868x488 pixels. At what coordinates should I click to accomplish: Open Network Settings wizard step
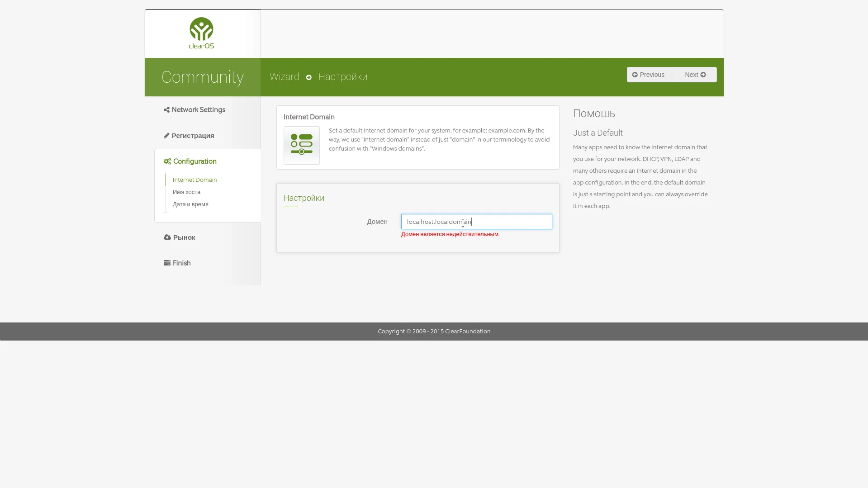pyautogui.click(x=194, y=110)
